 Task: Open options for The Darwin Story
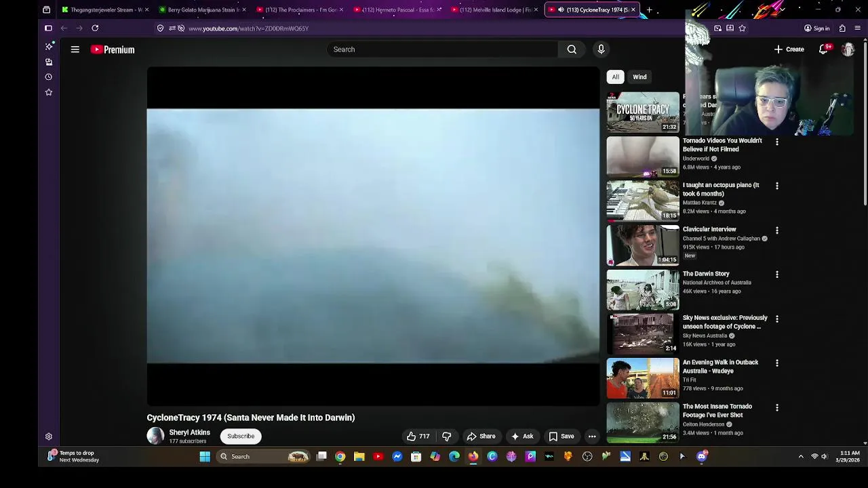click(777, 274)
